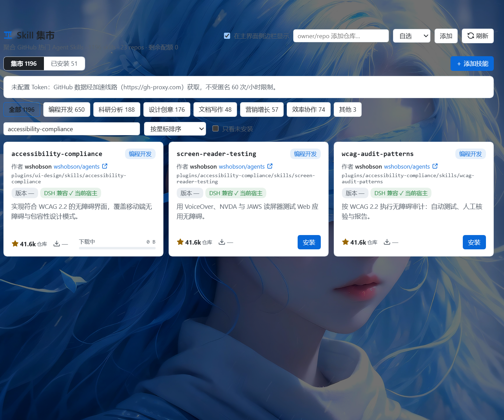Click download count icon on screen-reader-testing card
This screenshot has height=420, width=504.
click(x=222, y=242)
